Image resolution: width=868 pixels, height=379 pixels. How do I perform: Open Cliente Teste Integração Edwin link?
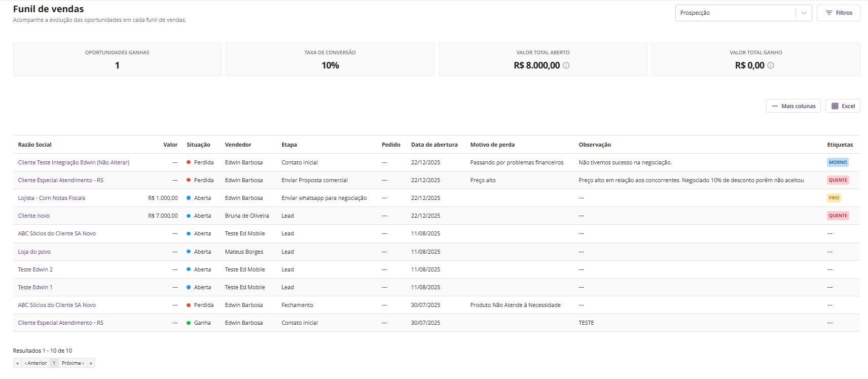(74, 162)
